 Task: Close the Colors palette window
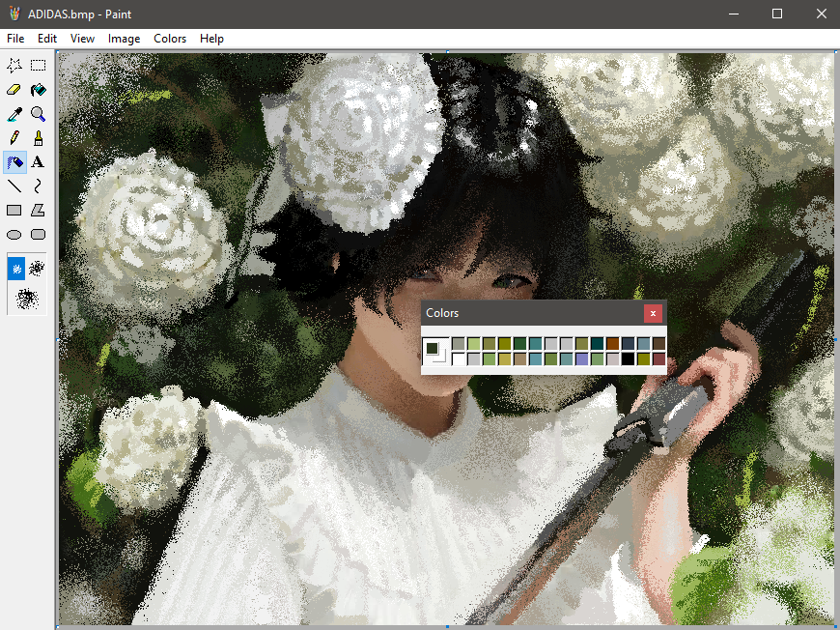[653, 314]
